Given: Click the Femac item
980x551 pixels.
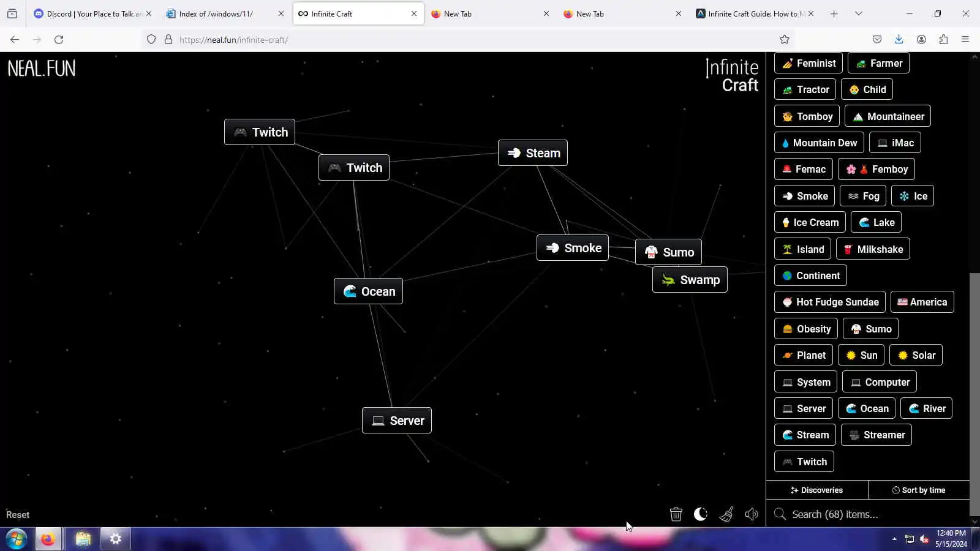Looking at the screenshot, I should point(804,169).
